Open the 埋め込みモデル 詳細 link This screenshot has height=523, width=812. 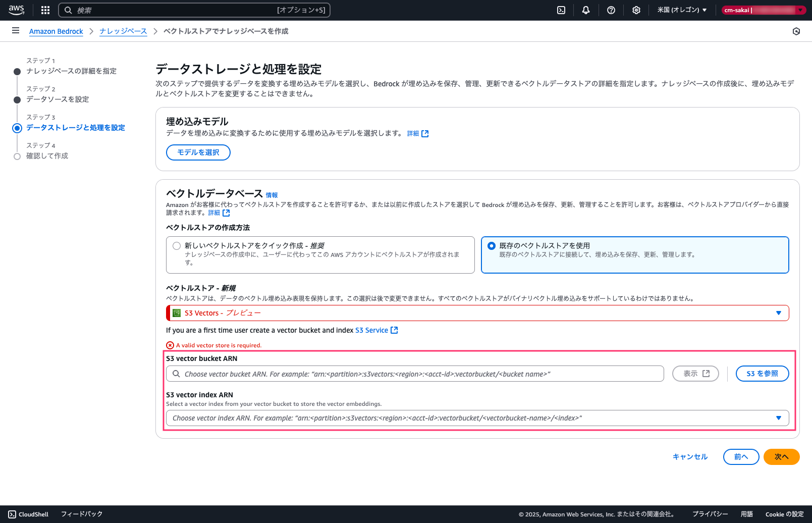pos(418,134)
